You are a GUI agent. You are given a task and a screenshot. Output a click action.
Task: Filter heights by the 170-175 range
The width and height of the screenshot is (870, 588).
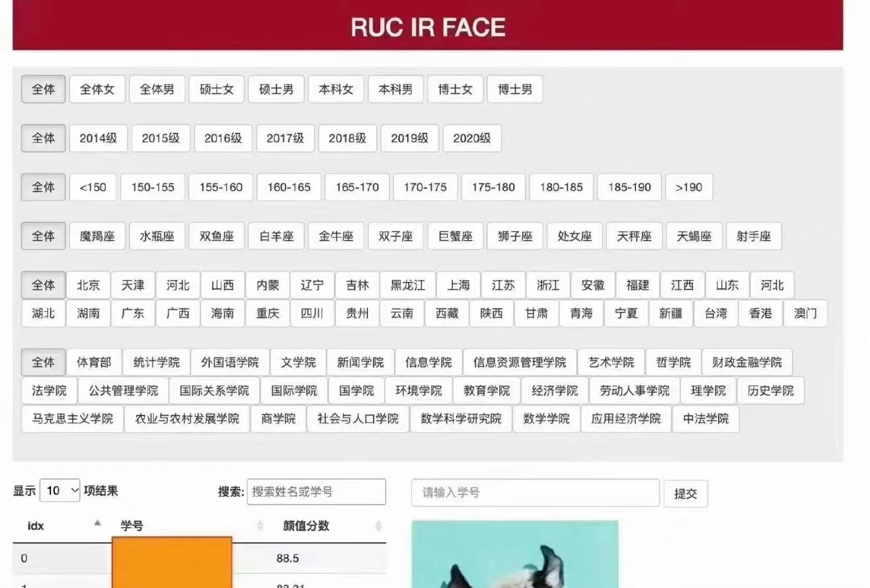425,187
